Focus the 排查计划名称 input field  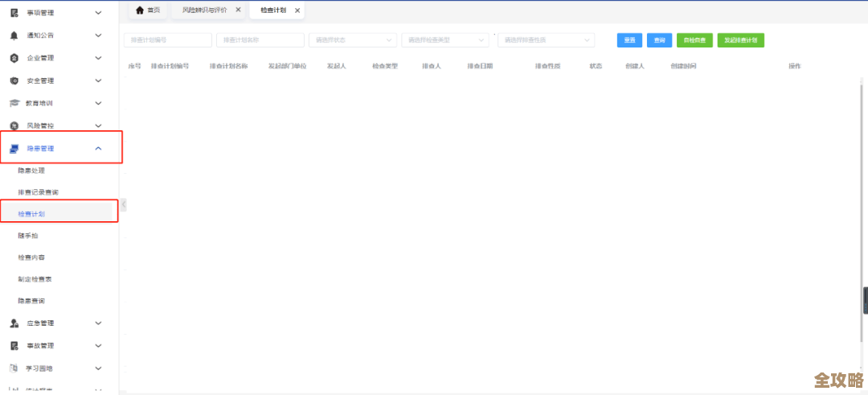(260, 40)
